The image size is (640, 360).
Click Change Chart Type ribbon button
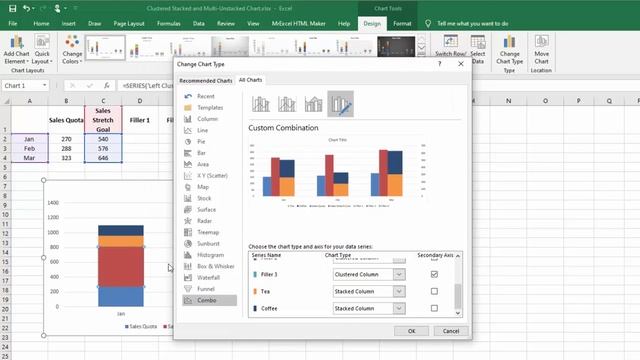pyautogui.click(x=509, y=50)
